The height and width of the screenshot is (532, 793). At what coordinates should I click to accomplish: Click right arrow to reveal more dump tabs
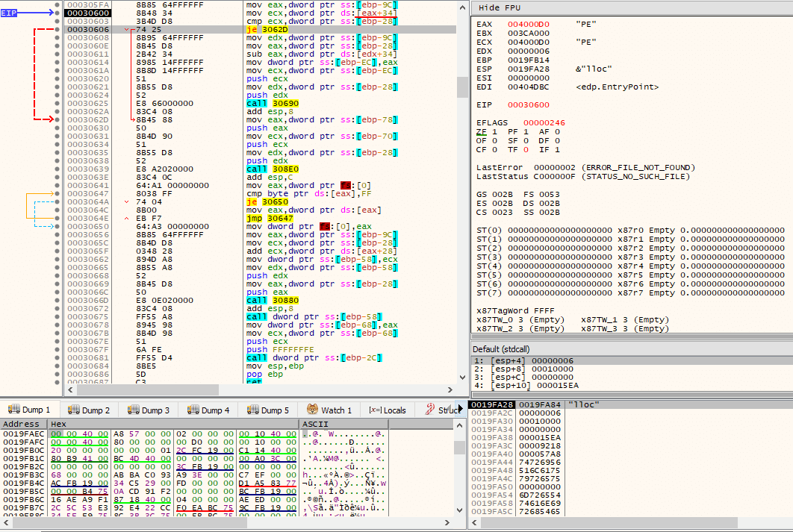[460, 409]
